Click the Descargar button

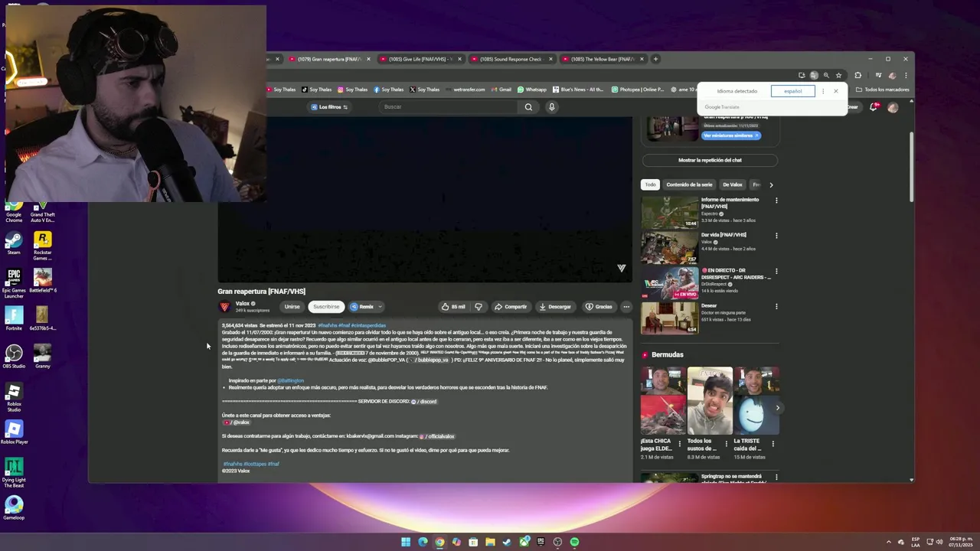[555, 307]
